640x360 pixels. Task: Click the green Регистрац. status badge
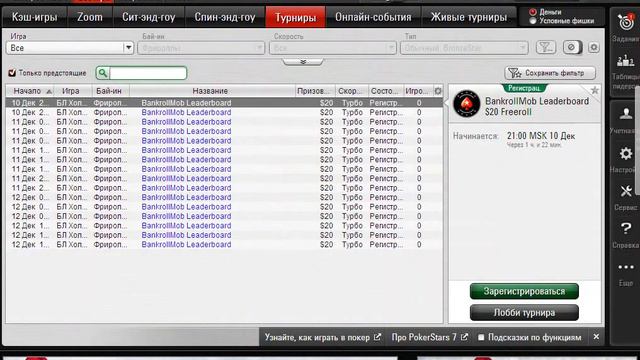(x=524, y=88)
